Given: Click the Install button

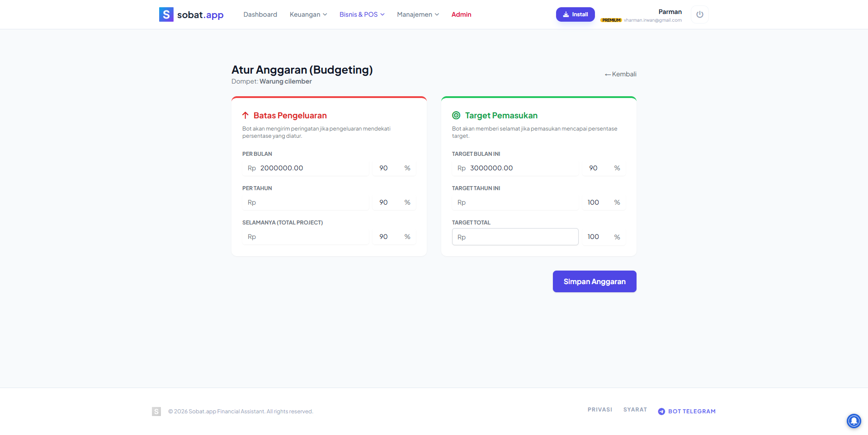Looking at the screenshot, I should 575,14.
